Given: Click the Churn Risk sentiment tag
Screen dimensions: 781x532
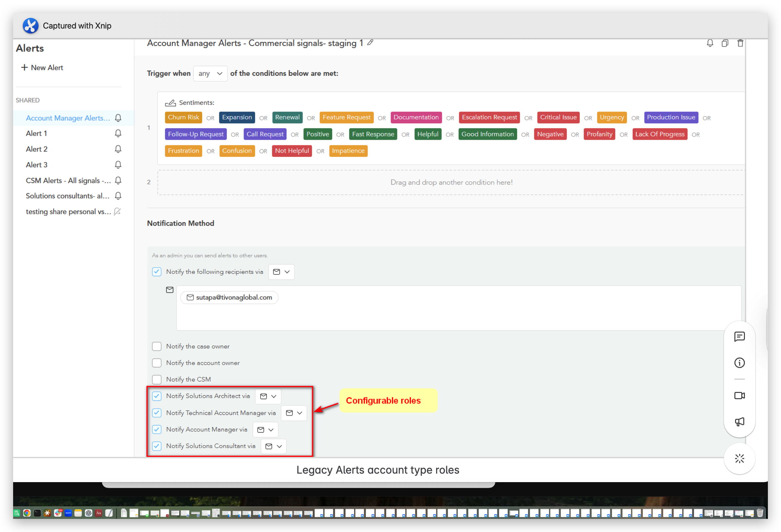Looking at the screenshot, I should (183, 117).
